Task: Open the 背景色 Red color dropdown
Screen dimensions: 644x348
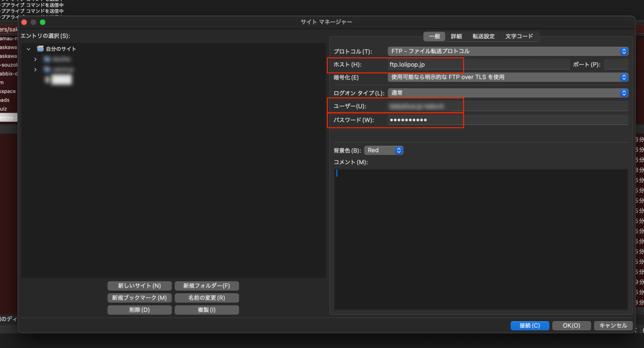Action: coord(383,151)
